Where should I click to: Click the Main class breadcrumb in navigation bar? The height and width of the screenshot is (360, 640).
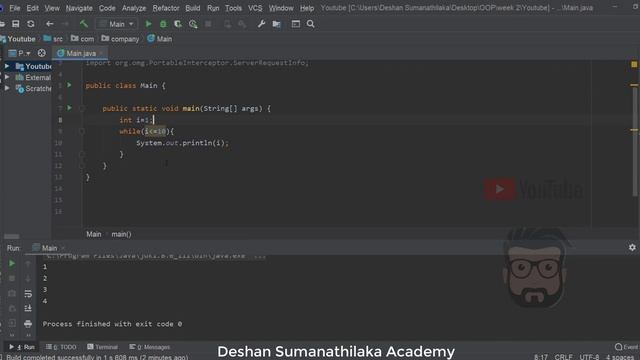160,39
